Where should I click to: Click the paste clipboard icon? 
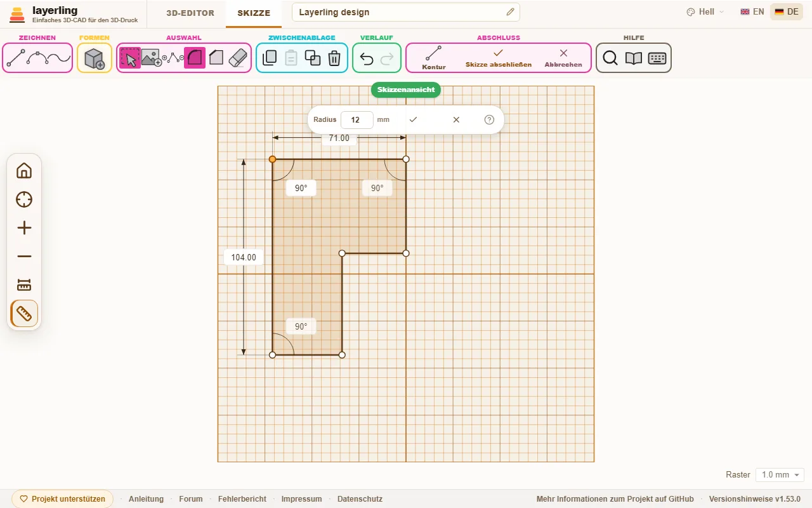[x=291, y=58]
